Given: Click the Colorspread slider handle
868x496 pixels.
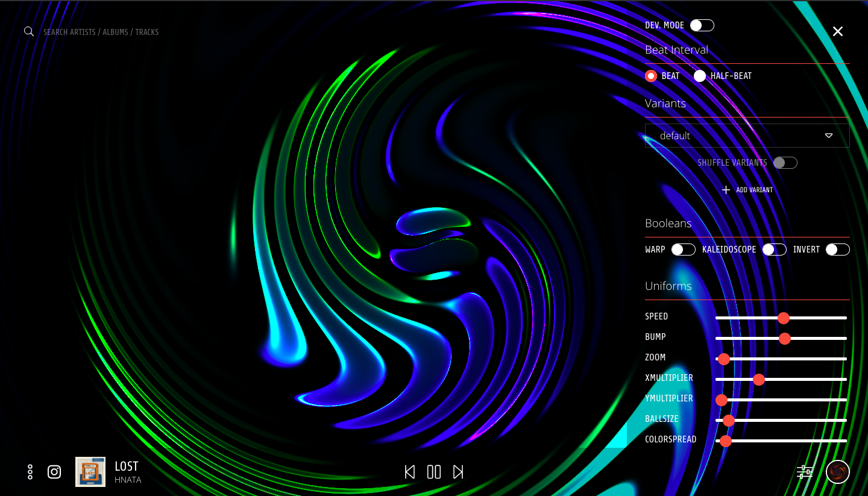Looking at the screenshot, I should (x=726, y=441).
